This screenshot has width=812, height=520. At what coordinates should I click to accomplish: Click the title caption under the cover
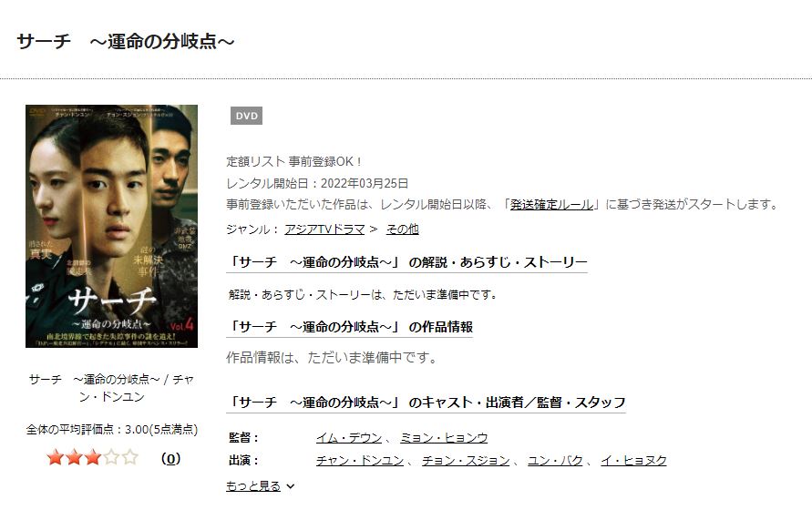[111, 388]
